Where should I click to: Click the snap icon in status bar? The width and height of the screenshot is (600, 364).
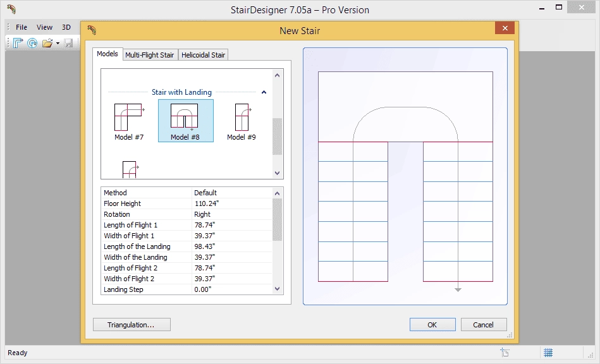point(505,352)
